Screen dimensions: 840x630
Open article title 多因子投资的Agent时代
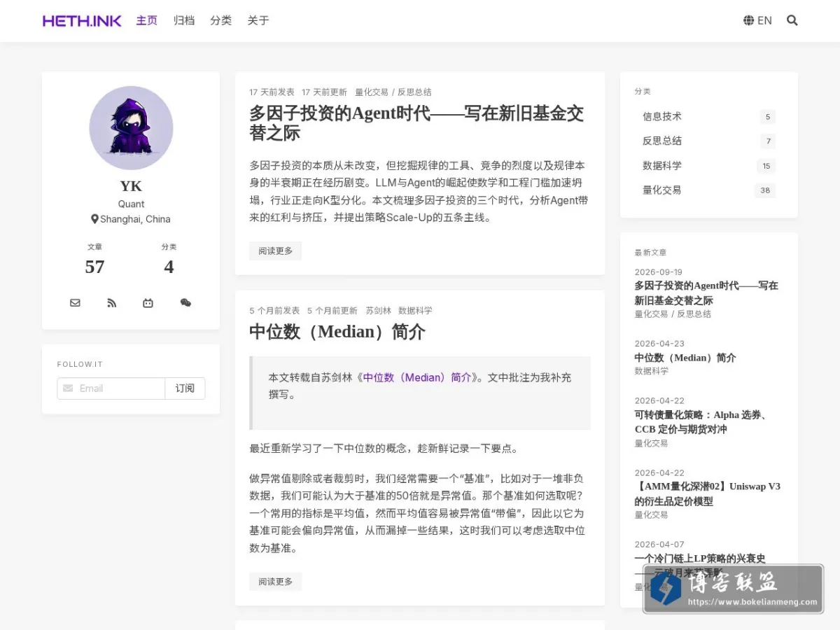[416, 122]
